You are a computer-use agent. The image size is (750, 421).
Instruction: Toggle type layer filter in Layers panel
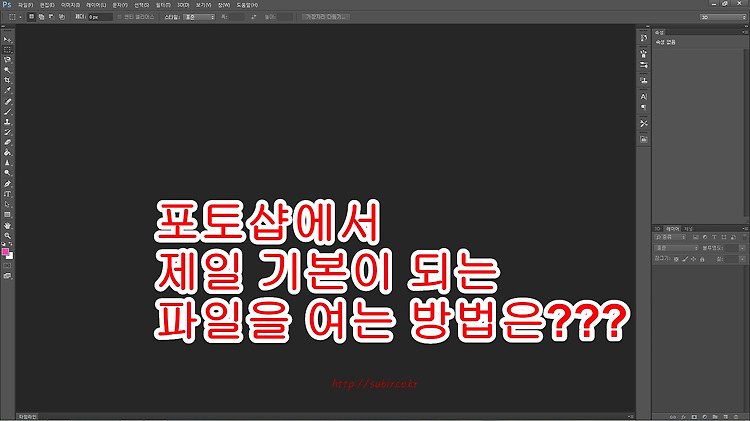coord(714,237)
